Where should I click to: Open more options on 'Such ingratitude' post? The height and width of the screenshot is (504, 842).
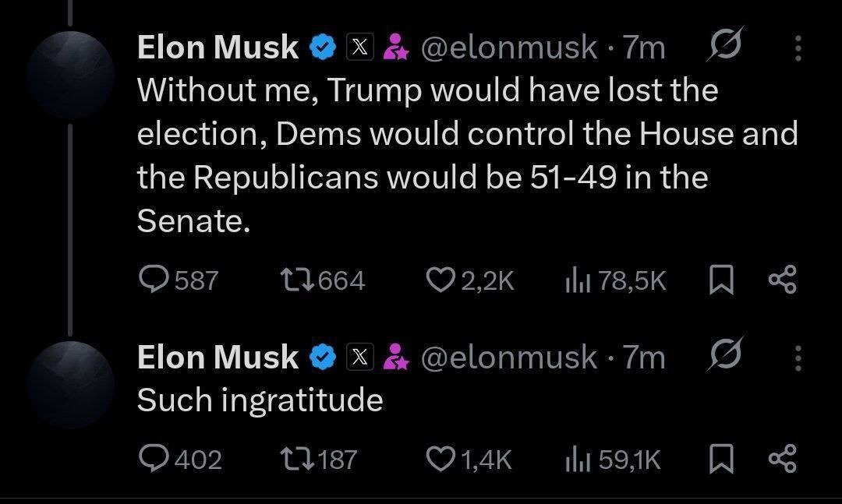click(798, 358)
